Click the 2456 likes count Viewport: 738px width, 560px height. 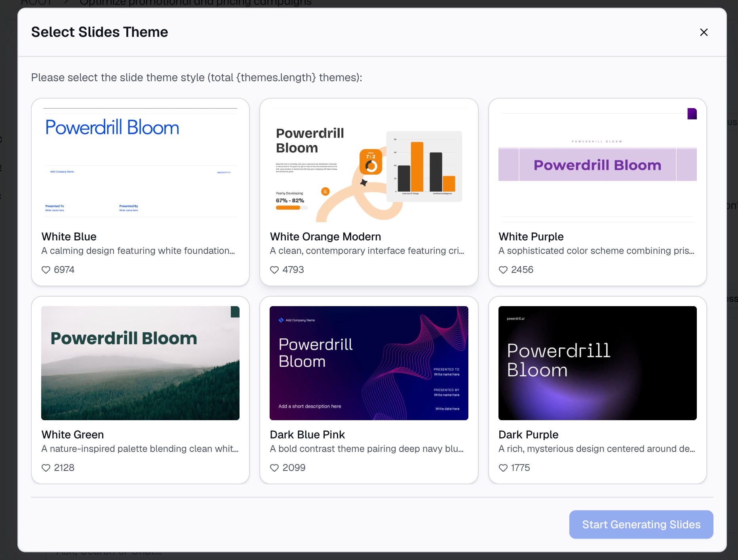[x=522, y=270]
